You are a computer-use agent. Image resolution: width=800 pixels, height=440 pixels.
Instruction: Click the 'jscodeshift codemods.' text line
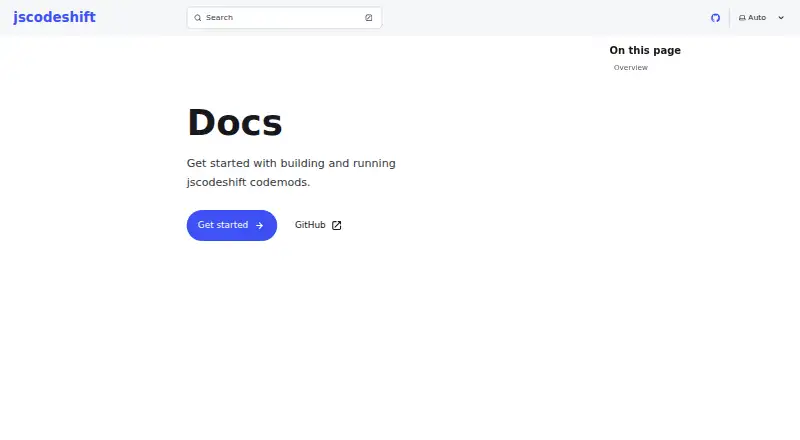248,182
